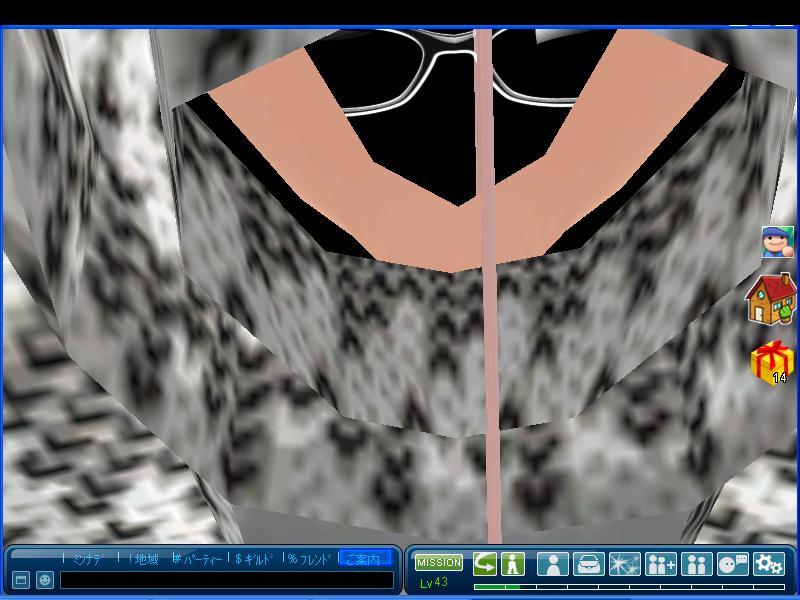The height and width of the screenshot is (600, 800).
Task: Toggle the green walking person icon
Action: tap(513, 563)
